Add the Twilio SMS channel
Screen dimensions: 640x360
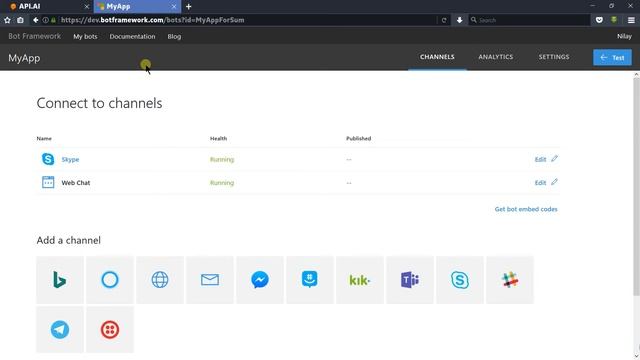pos(110,329)
